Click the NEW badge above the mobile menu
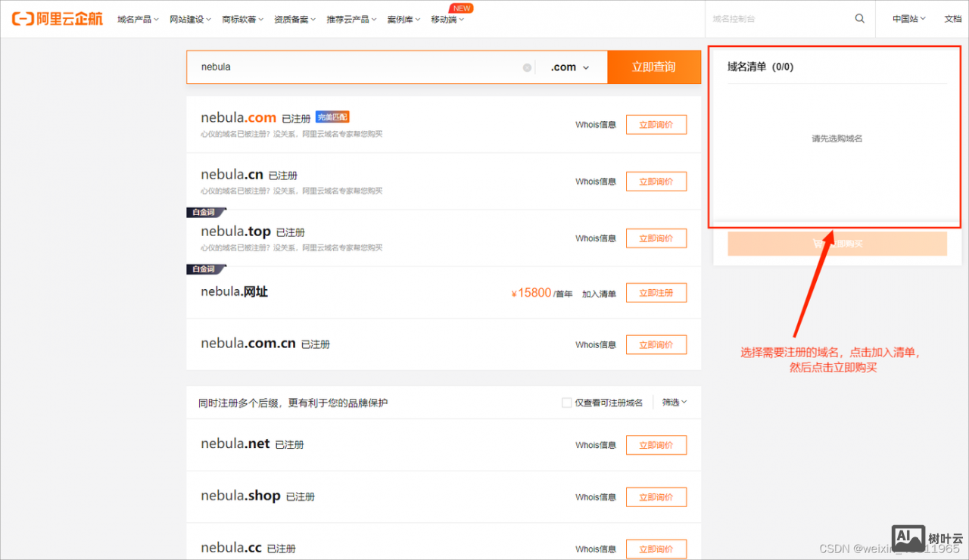Viewport: 969px width, 560px height. 462,8
